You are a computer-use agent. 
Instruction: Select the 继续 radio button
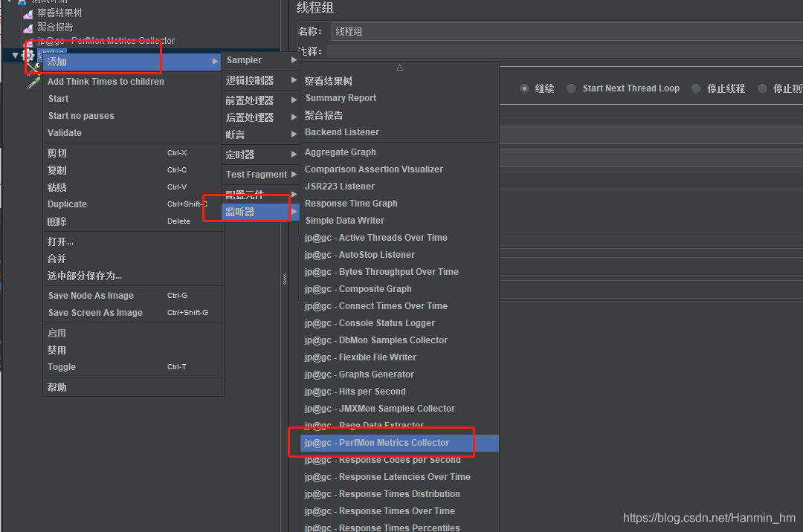click(x=524, y=88)
